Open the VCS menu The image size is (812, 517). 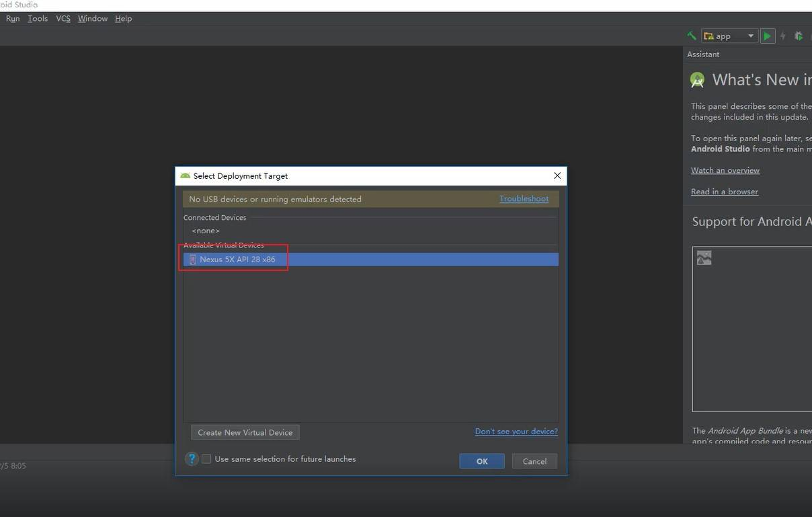pos(63,19)
